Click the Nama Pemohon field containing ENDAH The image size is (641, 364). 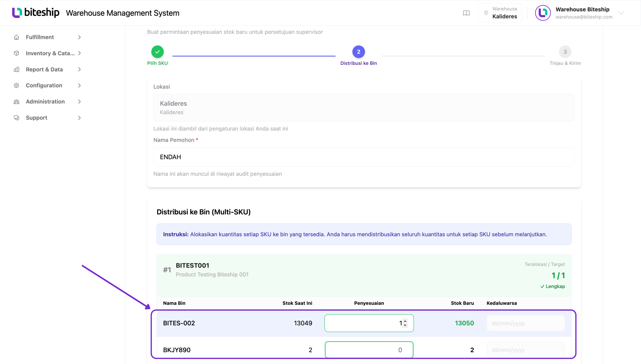tap(364, 157)
